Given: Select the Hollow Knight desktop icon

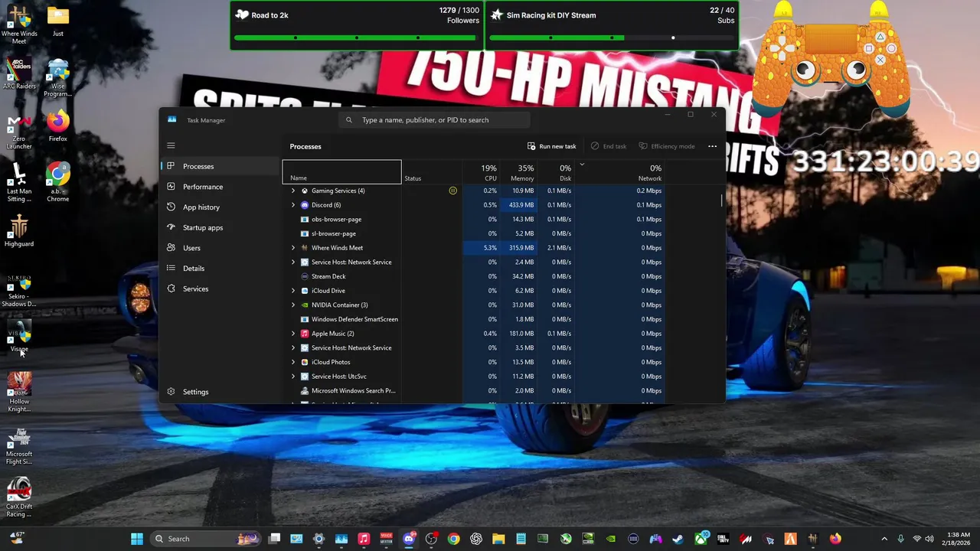Looking at the screenshot, I should tap(19, 393).
